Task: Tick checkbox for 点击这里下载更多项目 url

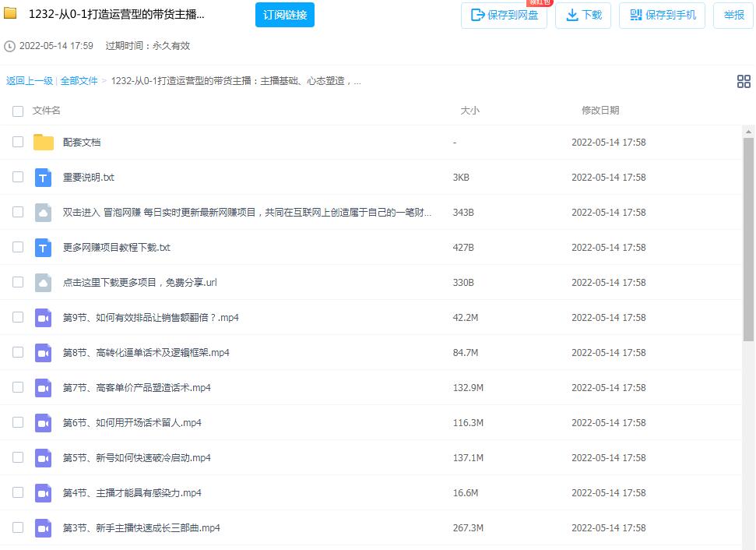Action: click(18, 282)
